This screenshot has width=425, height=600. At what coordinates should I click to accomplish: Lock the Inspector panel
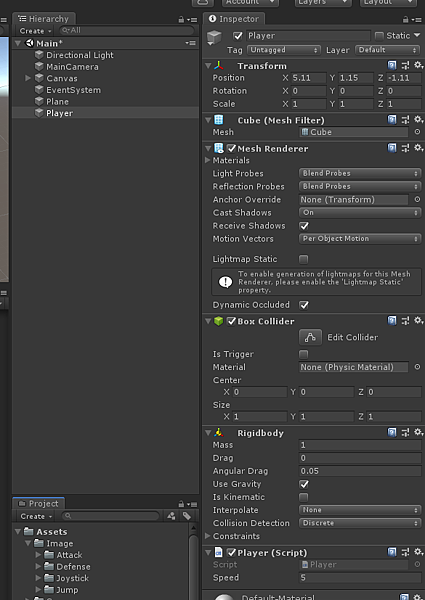[406, 20]
